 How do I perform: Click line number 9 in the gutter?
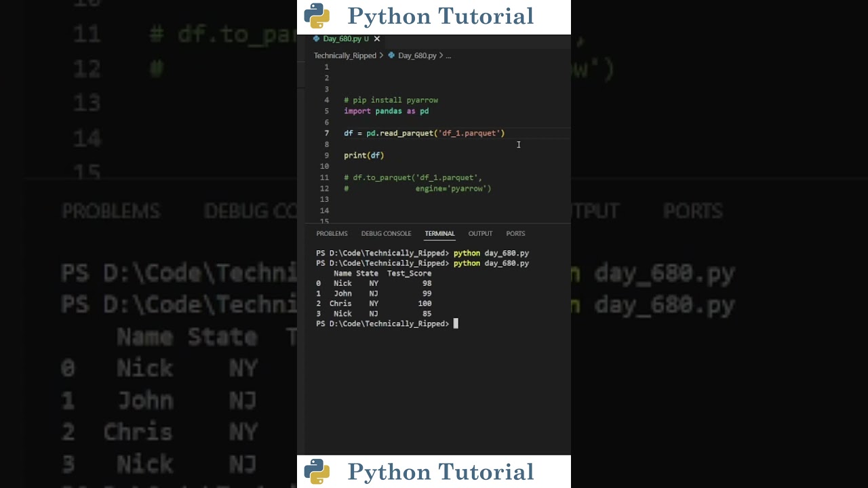tap(326, 155)
